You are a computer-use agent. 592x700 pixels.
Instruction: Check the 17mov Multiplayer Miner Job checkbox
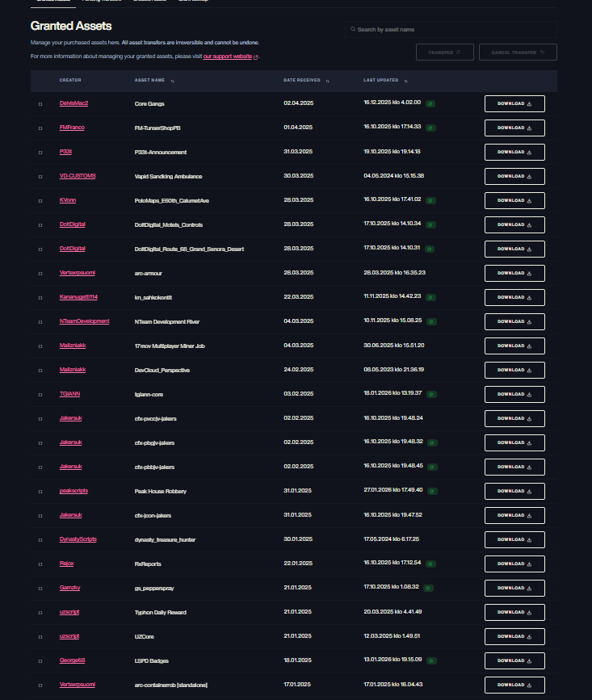pos(40,346)
